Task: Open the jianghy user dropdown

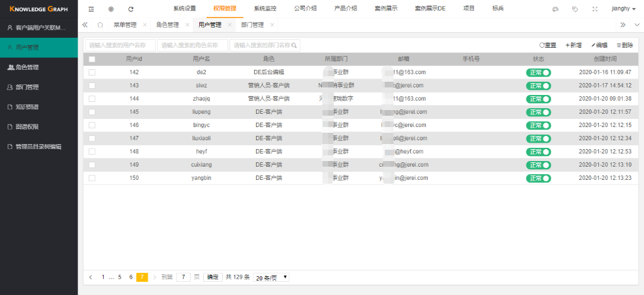Action: [623, 9]
